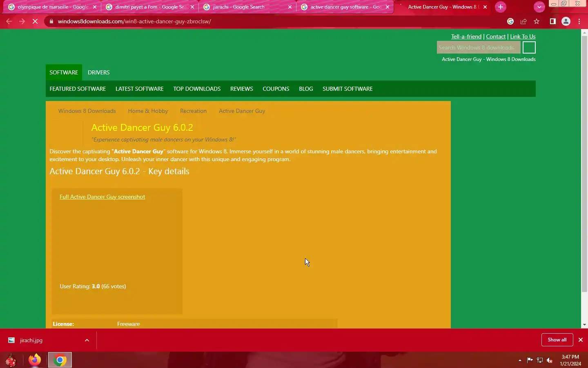588x368 pixels.
Task: Toggle the browser side panel icon
Action: point(552,21)
